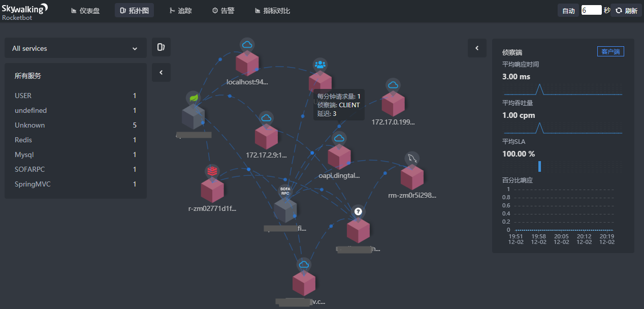644x309 pixels.
Task: Click the blue bar in 平均SLA chart
Action: pos(539,166)
